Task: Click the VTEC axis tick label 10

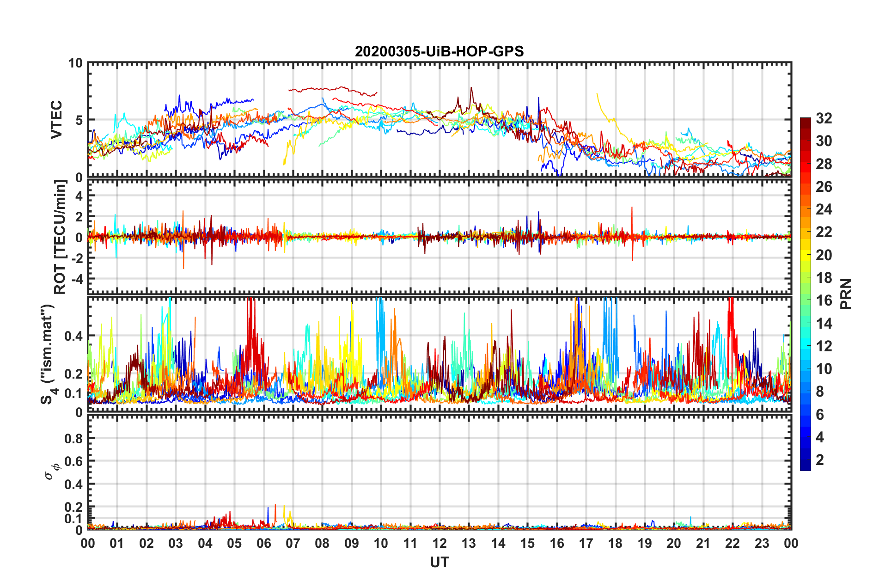Action: point(75,63)
